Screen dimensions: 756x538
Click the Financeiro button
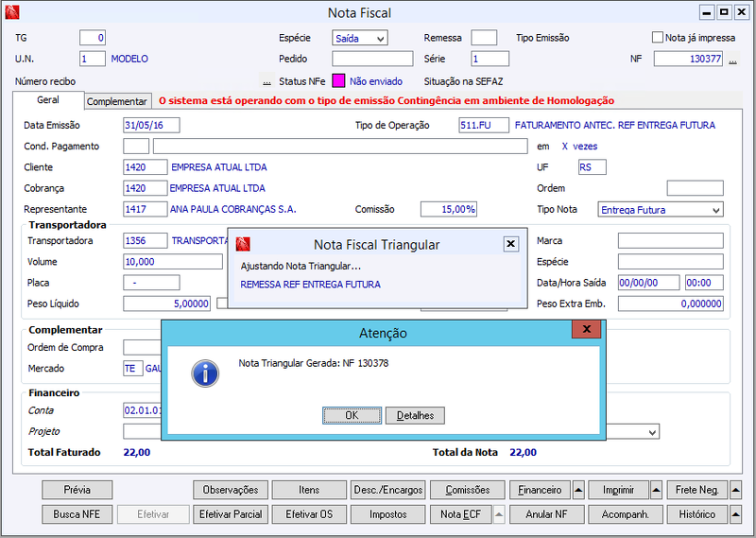(540, 490)
